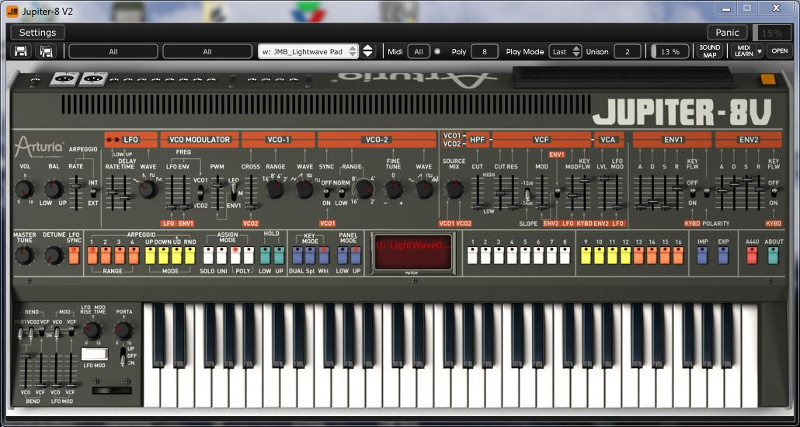The height and width of the screenshot is (427, 800).
Task: Click the VCO-1 RANGE knob
Action: tap(274, 189)
